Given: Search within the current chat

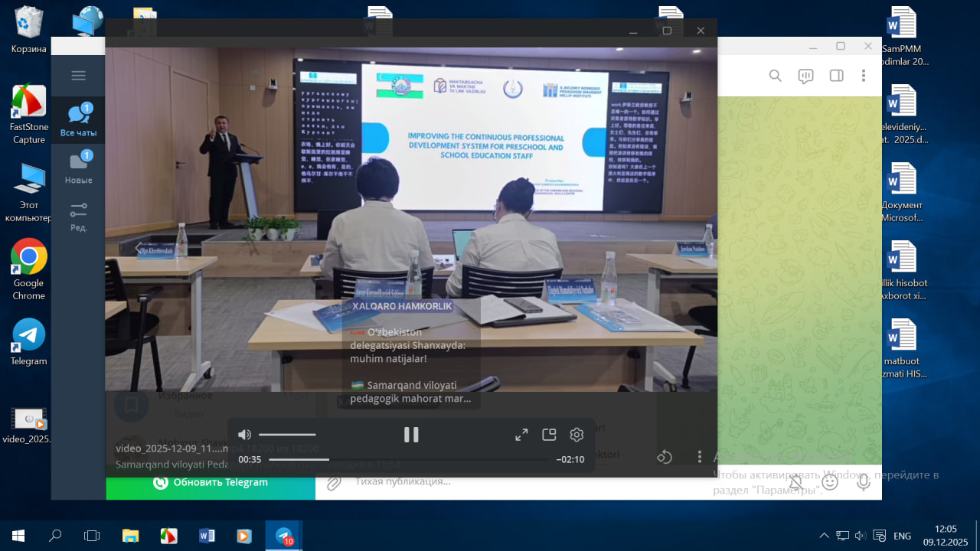Looking at the screenshot, I should pyautogui.click(x=775, y=76).
